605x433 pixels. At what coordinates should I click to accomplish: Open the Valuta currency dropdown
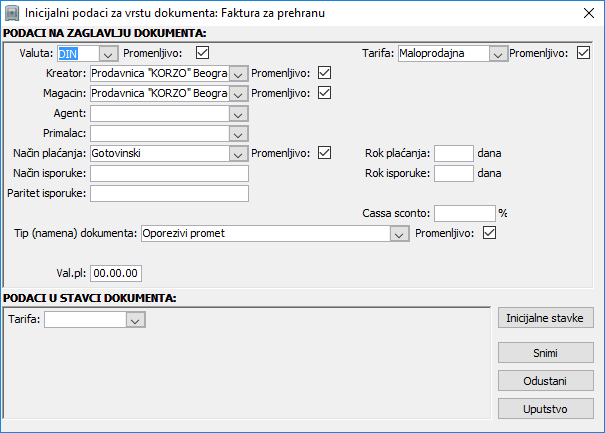(109, 53)
